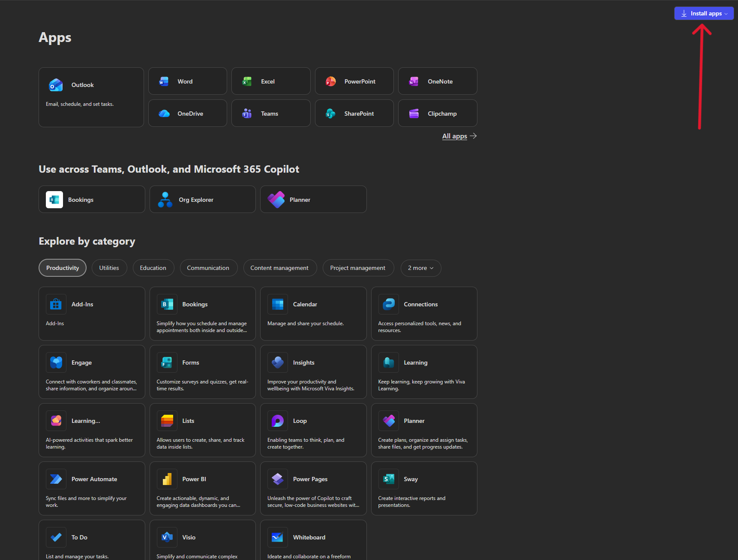The image size is (738, 560).
Task: Select the Engage app icon
Action: pyautogui.click(x=56, y=362)
